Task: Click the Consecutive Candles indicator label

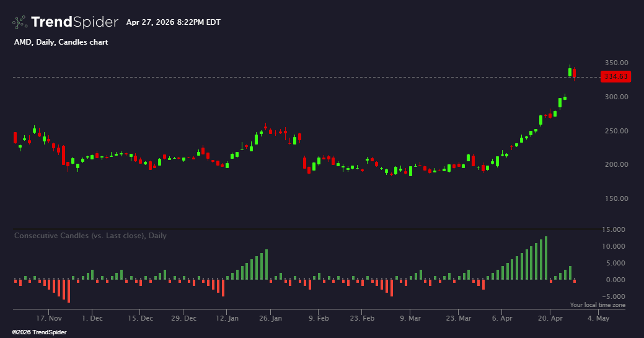Action: point(90,236)
